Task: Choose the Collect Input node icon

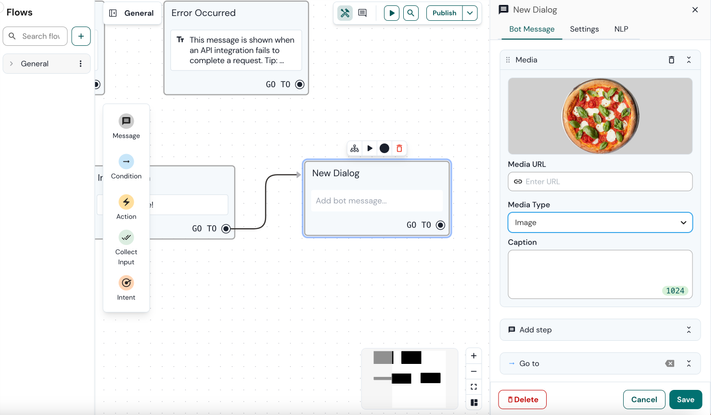Action: point(126,238)
